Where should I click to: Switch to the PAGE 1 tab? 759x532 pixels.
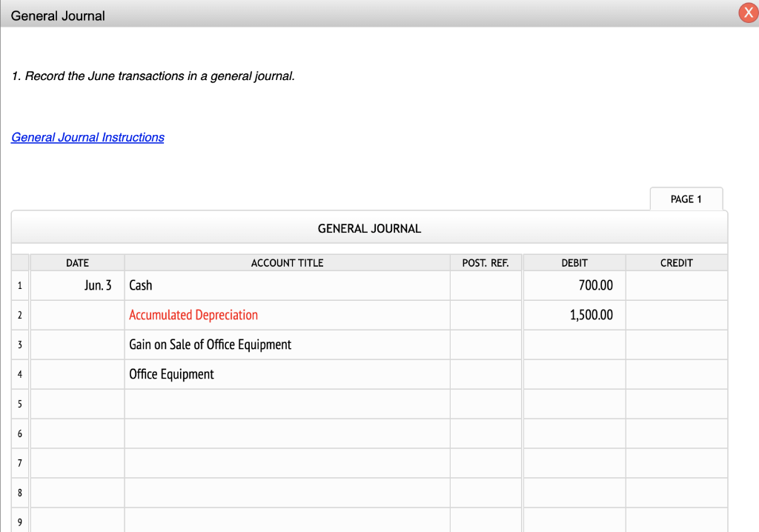pyautogui.click(x=686, y=198)
